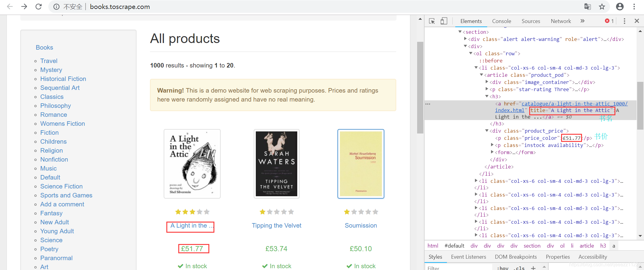Click the ellipsis beside the selected DOM node

tap(428, 104)
